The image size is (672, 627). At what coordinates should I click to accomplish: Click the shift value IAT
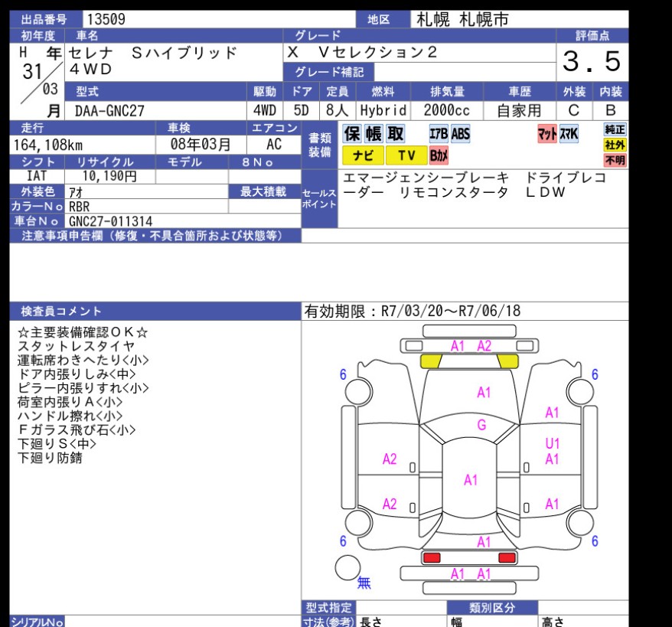tap(37, 176)
